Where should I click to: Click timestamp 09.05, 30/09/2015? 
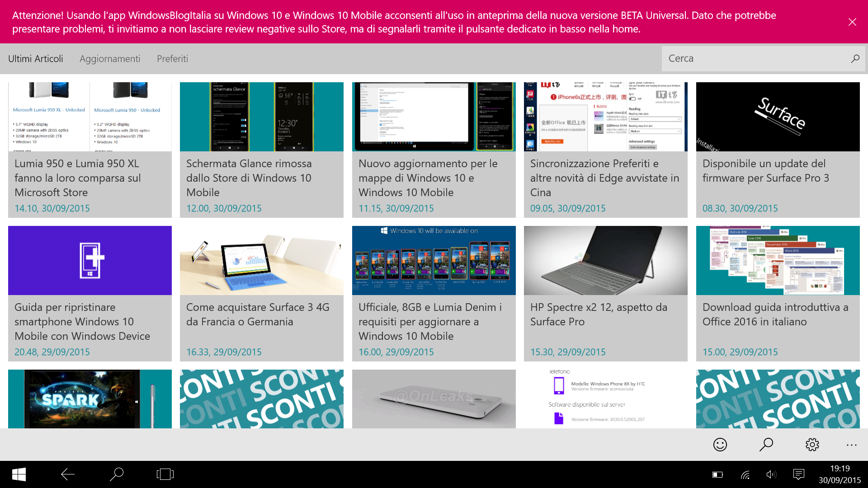[568, 208]
